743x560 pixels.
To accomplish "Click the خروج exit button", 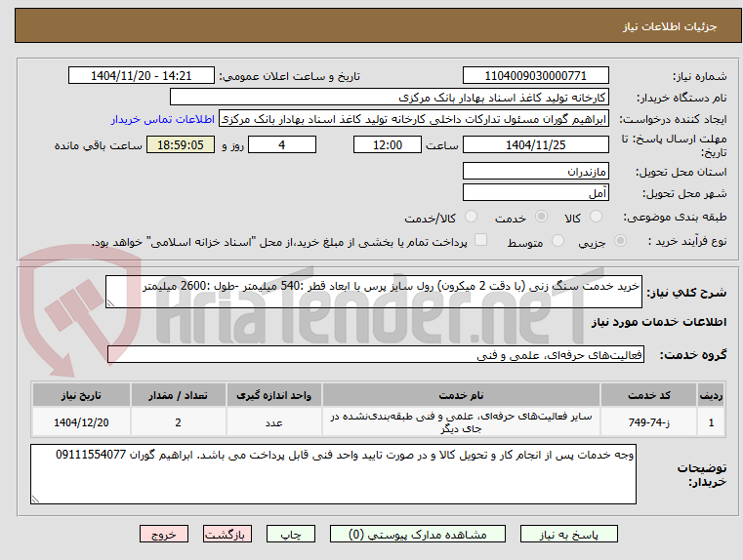I will tap(163, 534).
